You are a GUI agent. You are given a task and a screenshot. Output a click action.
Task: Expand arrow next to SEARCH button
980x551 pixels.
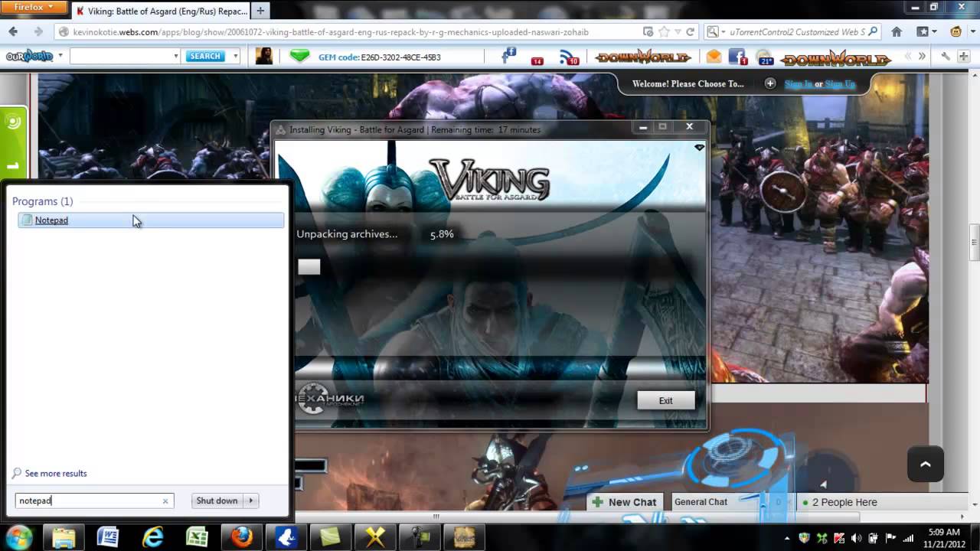click(x=235, y=57)
